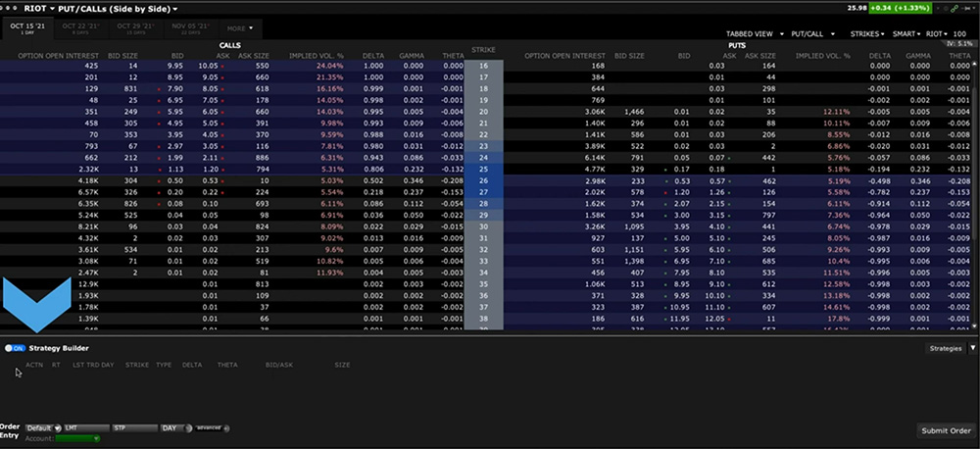Toggle the Strategy Builder ON switch
The width and height of the screenshot is (980, 449).
coord(16,347)
